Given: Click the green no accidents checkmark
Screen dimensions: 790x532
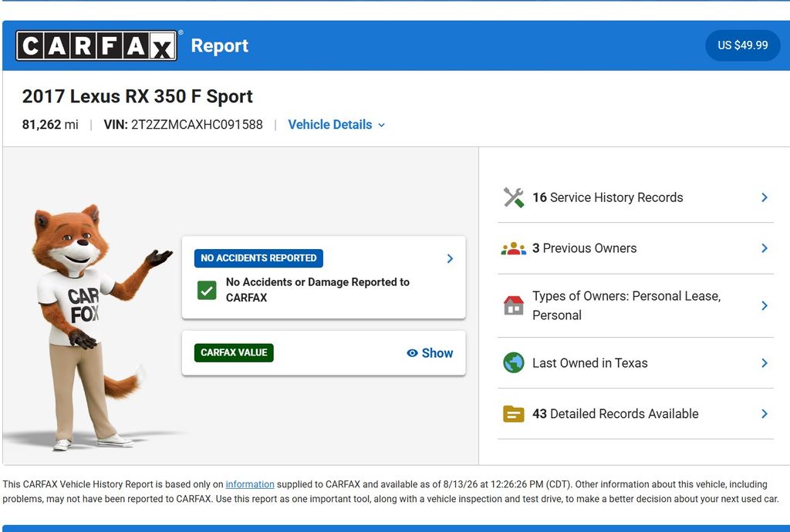Looking at the screenshot, I should pos(207,290).
